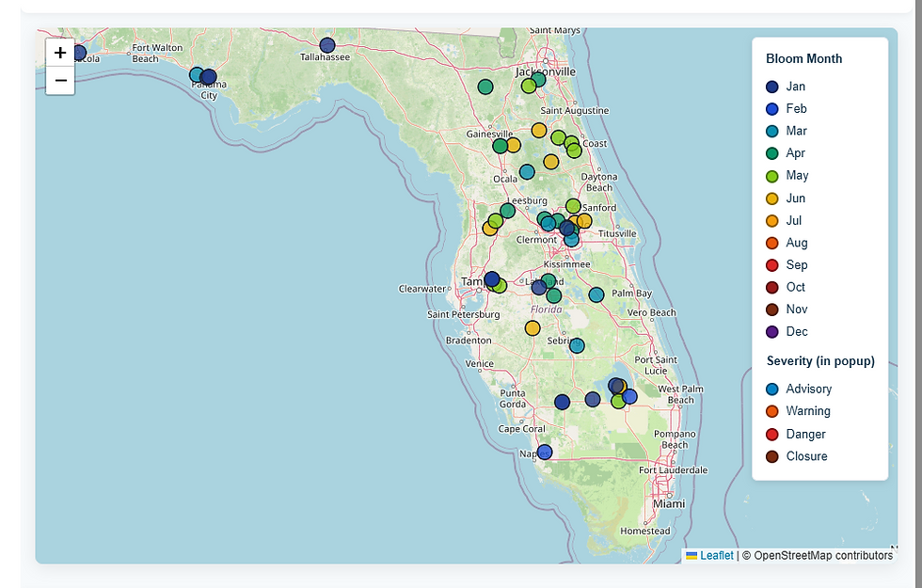Click the Saint Petersburg map label
Viewport: 922px width, 588px height.
pos(463,314)
